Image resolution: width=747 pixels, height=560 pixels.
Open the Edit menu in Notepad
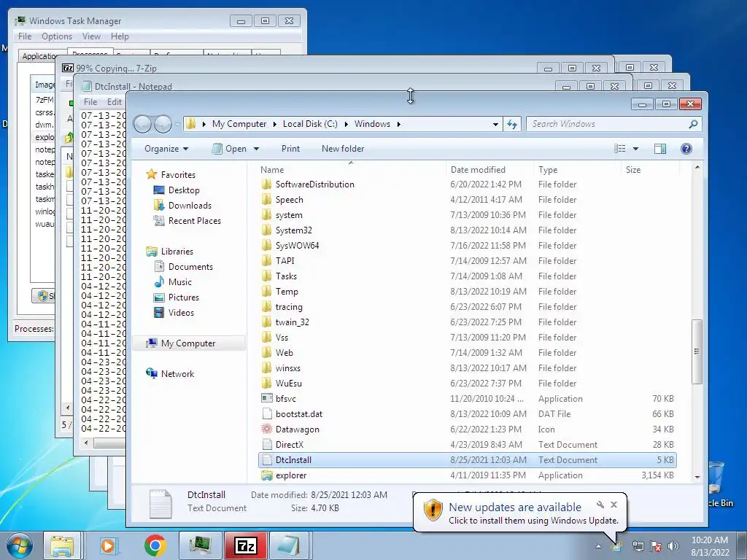point(115,102)
